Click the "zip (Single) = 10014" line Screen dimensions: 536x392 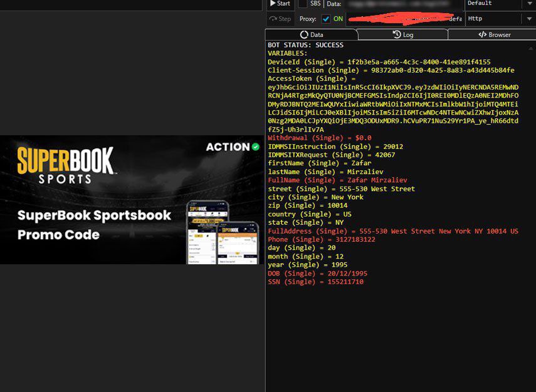tap(308, 205)
